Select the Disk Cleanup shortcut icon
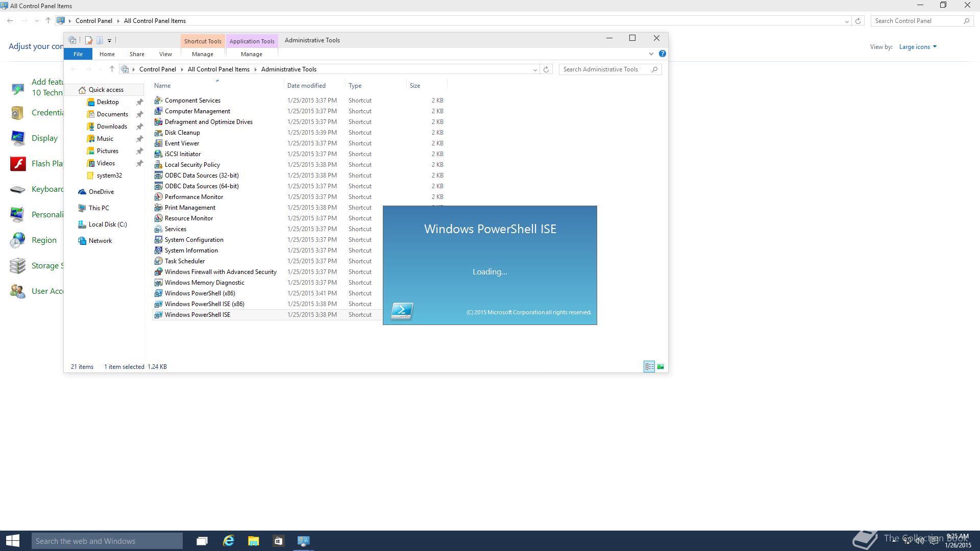The image size is (980, 551). point(158,133)
